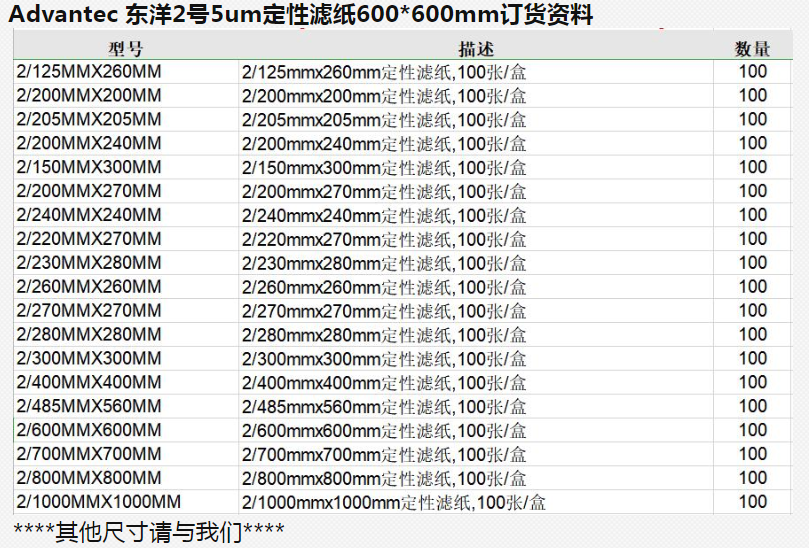Screen dimensions: 809x548
Task: Click description 2/125mmx260mm定性滤纸,100张/盒
Action: (x=384, y=72)
